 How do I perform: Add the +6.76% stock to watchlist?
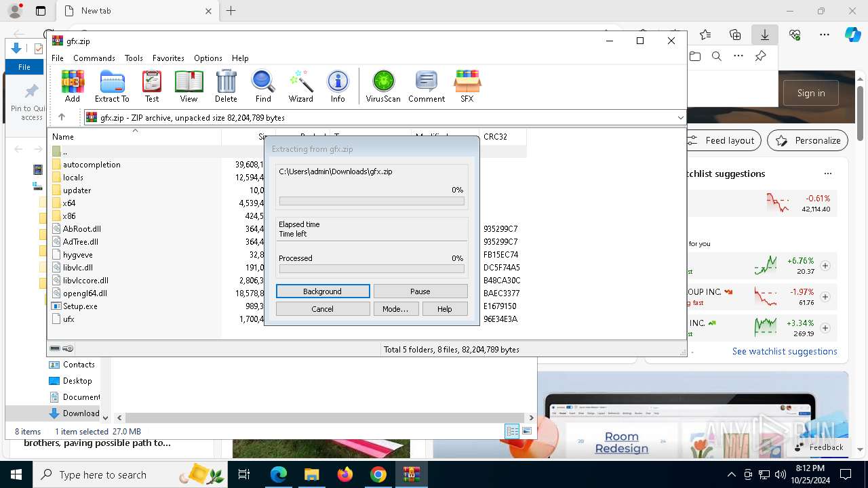click(825, 266)
